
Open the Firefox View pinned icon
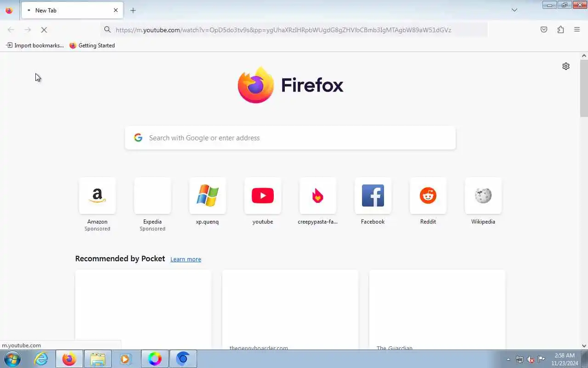coord(9,10)
